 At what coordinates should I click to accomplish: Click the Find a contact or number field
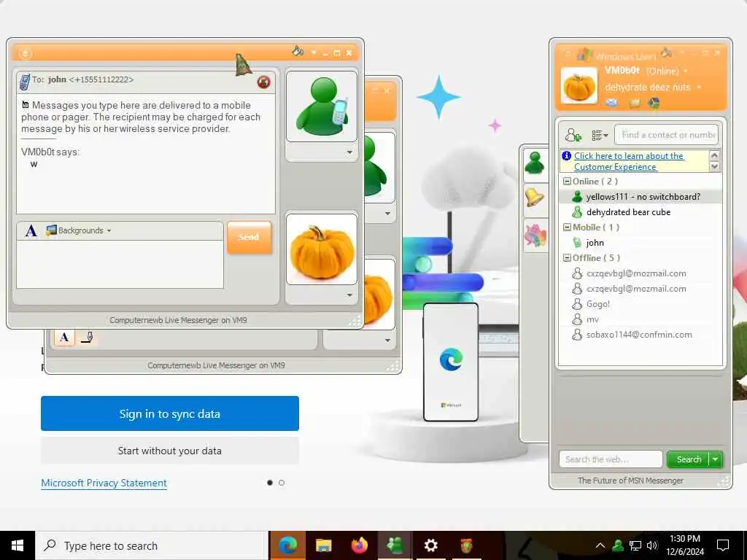[667, 135]
